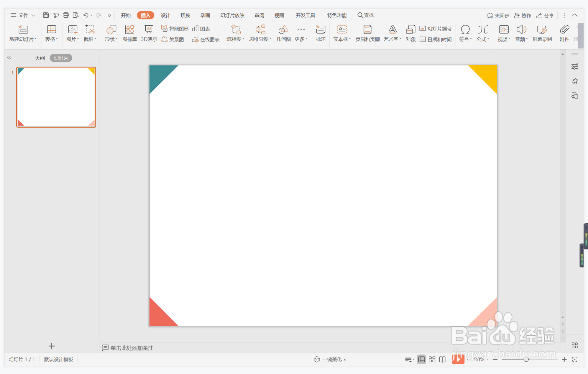Switch to the 审阅 review tab

pyautogui.click(x=259, y=15)
